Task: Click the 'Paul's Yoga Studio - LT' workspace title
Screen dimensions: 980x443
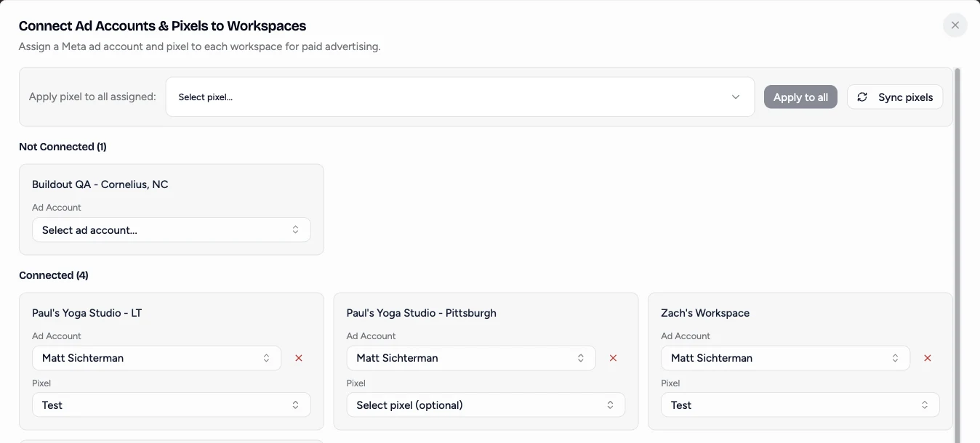Action: point(87,313)
